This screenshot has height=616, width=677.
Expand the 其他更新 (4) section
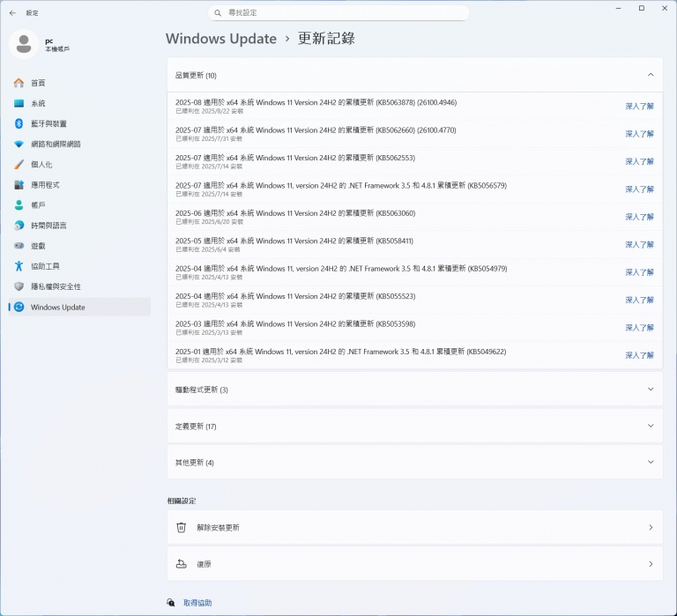(651, 462)
